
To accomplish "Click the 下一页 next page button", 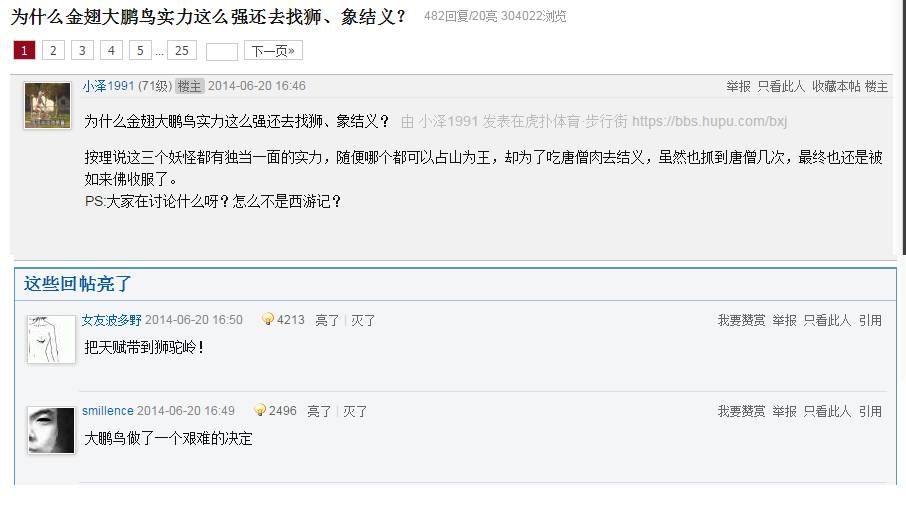I will (273, 51).
